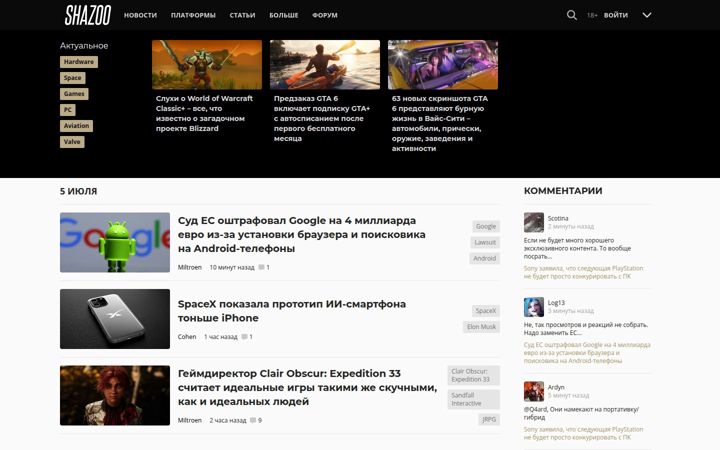Click the comment icon on SpaceX article
Screen dimensions: 720x450
244,337
